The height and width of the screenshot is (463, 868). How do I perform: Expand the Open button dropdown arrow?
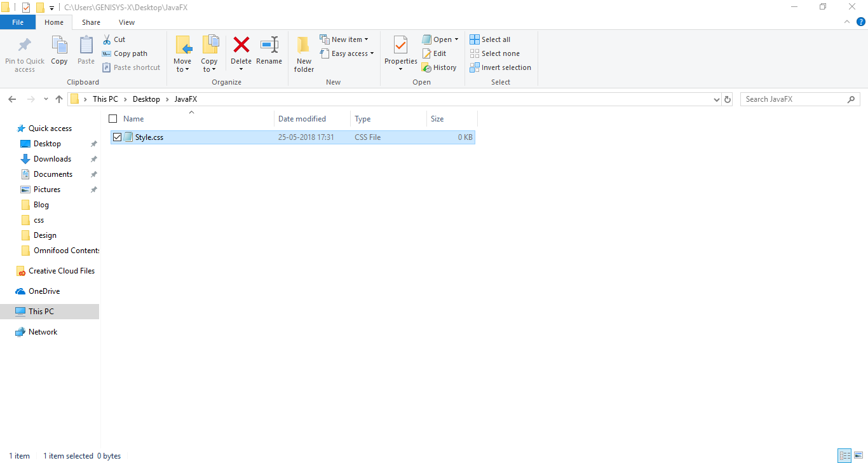[x=456, y=39]
